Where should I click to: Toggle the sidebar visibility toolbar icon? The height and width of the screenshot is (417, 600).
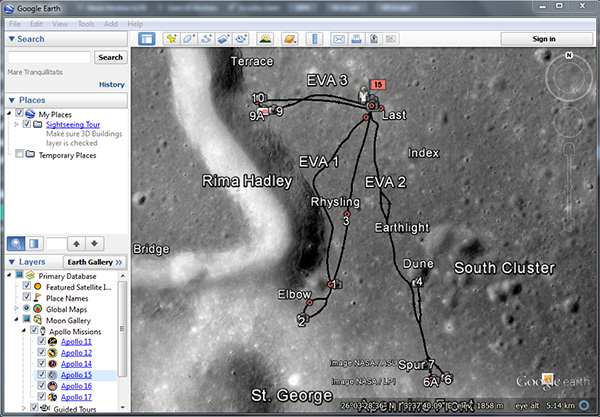click(146, 39)
